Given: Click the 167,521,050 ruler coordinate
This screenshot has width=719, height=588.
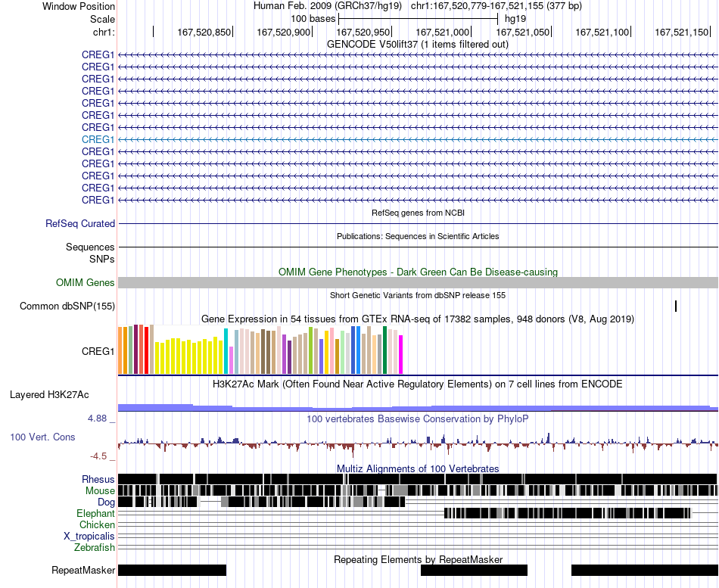Looking at the screenshot, I should (522, 32).
